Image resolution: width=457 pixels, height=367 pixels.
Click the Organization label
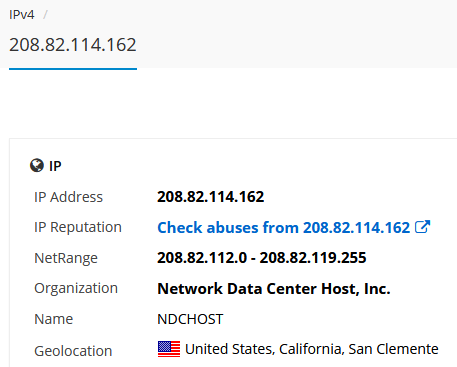click(x=76, y=288)
